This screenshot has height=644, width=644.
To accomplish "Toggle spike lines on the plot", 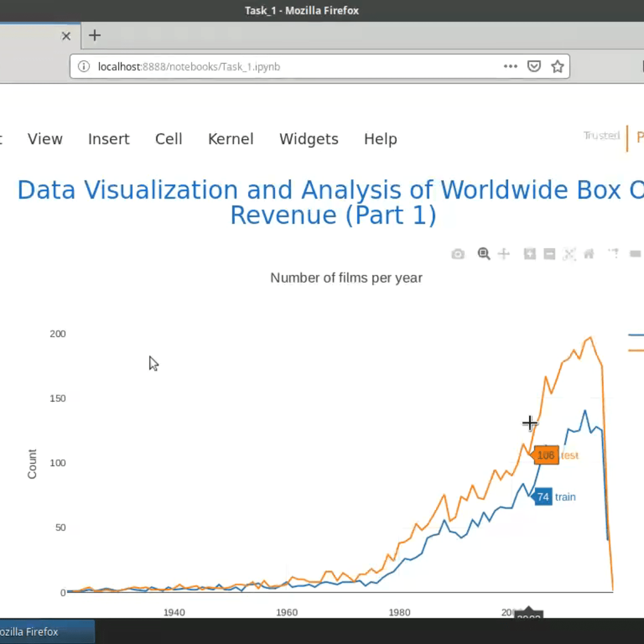I will (613, 254).
